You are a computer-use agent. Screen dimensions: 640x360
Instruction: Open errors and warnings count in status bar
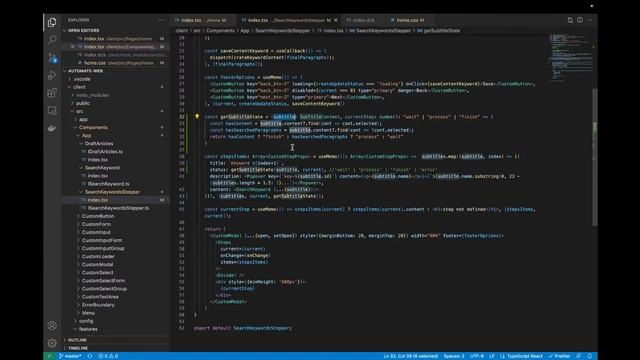pyautogui.click(x=108, y=356)
